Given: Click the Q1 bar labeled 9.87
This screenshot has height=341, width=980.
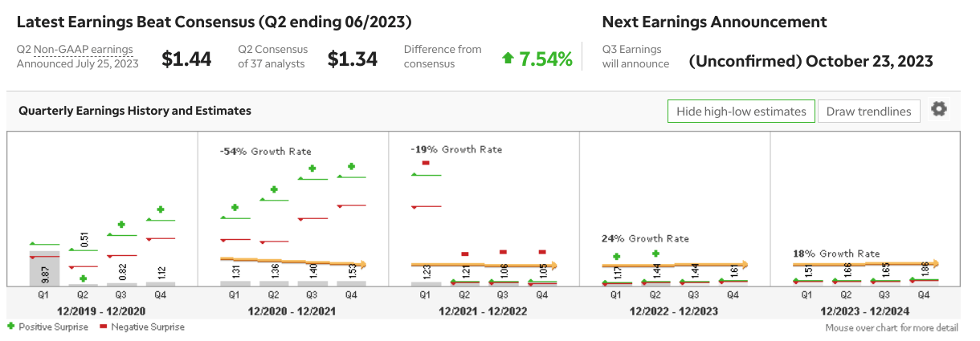Looking at the screenshot, I should pos(45,269).
